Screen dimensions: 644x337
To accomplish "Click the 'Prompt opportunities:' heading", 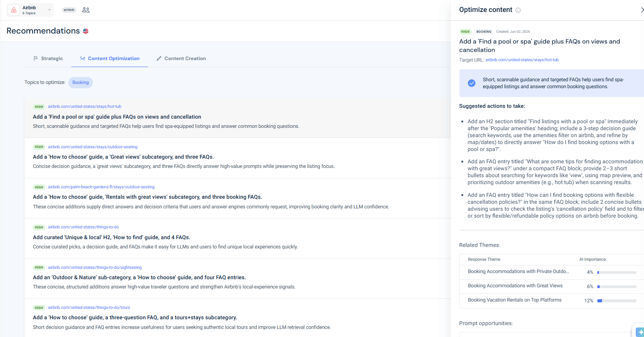I will (486, 323).
